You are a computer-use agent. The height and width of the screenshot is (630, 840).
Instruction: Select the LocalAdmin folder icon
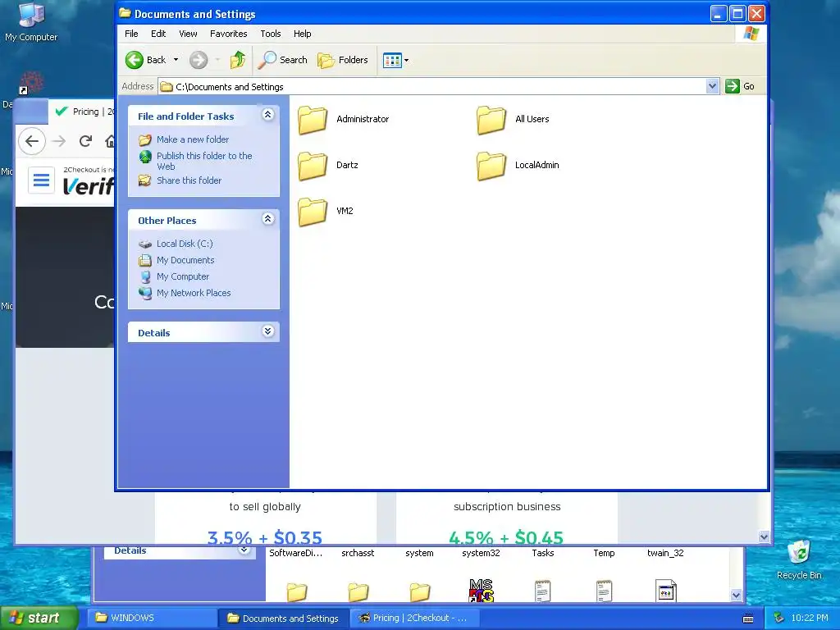[491, 166]
